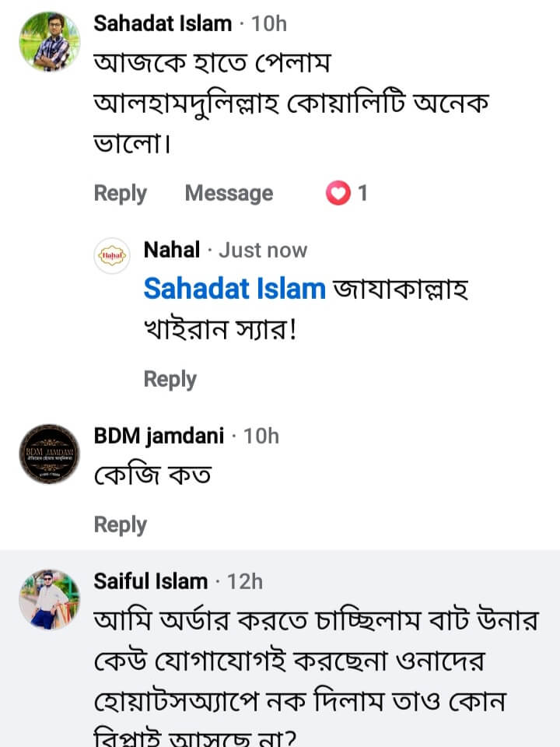Tap the reaction count number 1
The width and height of the screenshot is (560, 747).
(x=362, y=193)
